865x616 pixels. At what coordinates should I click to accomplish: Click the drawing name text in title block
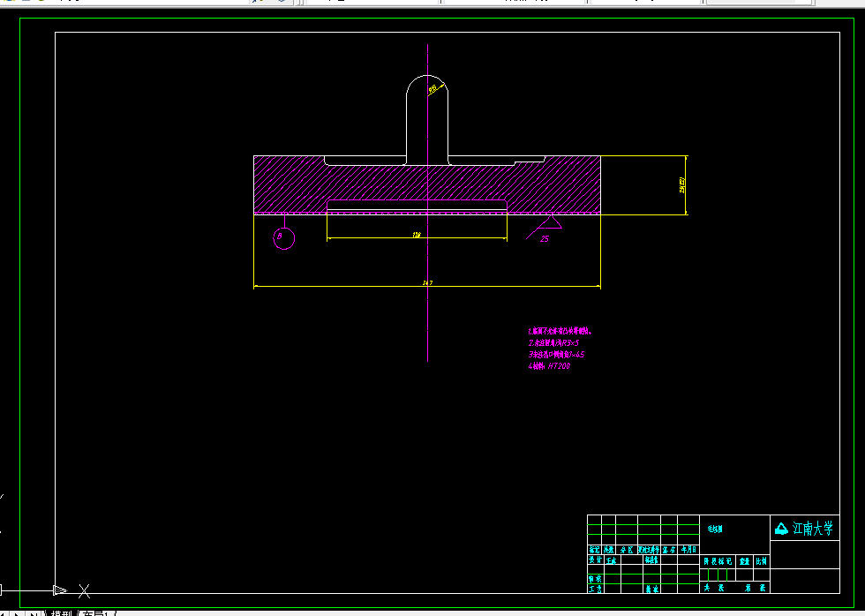pos(715,529)
